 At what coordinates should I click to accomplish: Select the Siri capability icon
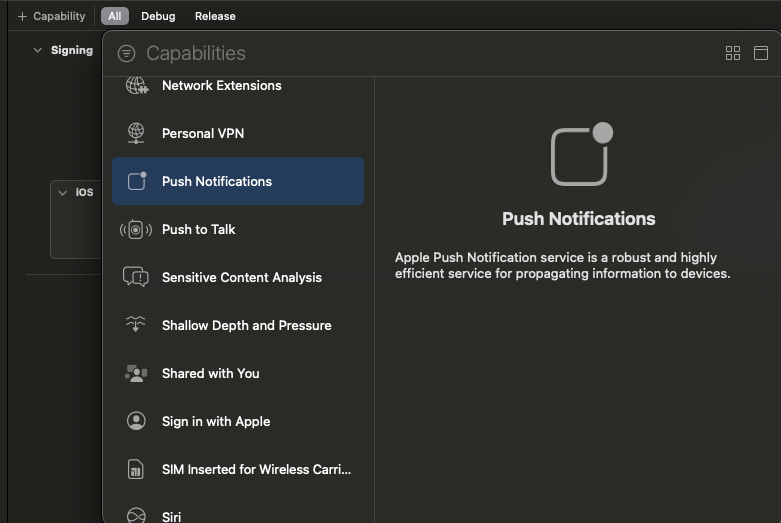pyautogui.click(x=136, y=516)
